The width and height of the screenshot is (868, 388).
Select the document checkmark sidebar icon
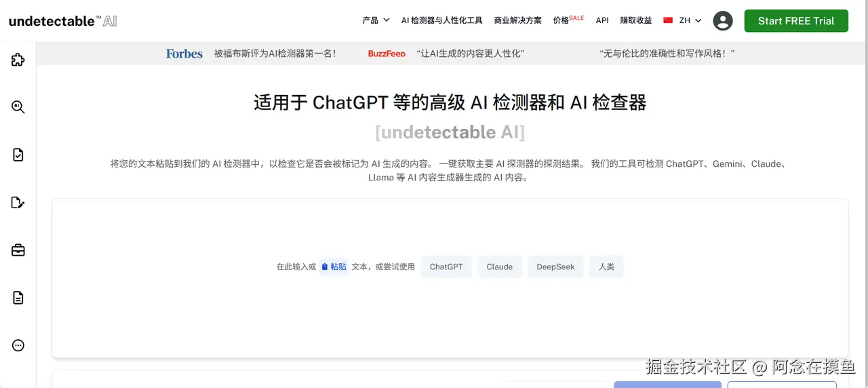click(x=18, y=155)
